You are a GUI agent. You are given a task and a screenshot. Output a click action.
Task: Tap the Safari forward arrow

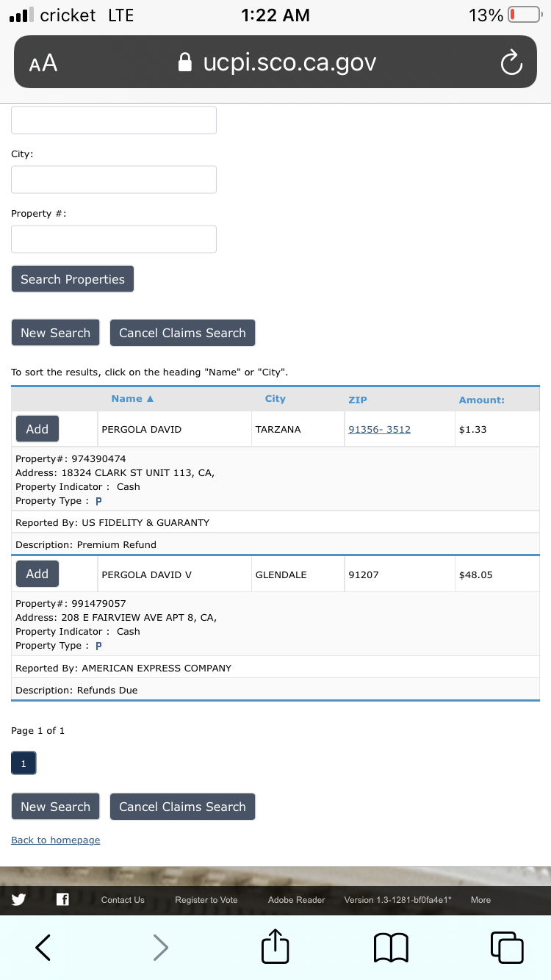point(160,948)
